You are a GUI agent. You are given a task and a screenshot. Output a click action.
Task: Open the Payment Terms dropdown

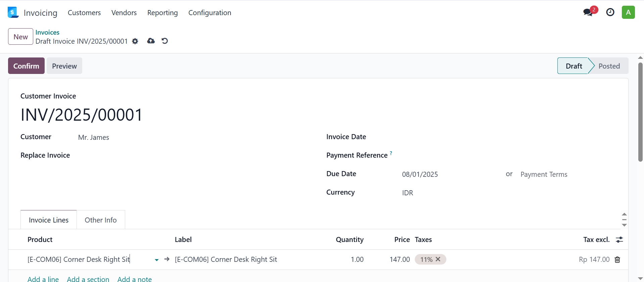click(568, 174)
